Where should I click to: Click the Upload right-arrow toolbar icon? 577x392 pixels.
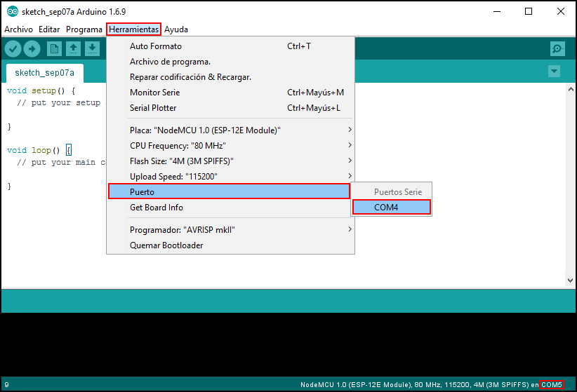pos(32,48)
